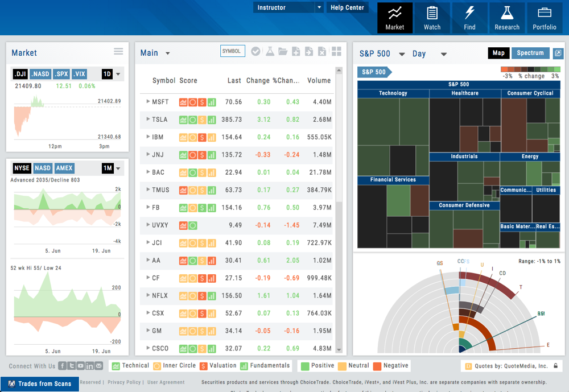Click the Trades from Scans icon
The image size is (569, 392).
tap(11, 383)
